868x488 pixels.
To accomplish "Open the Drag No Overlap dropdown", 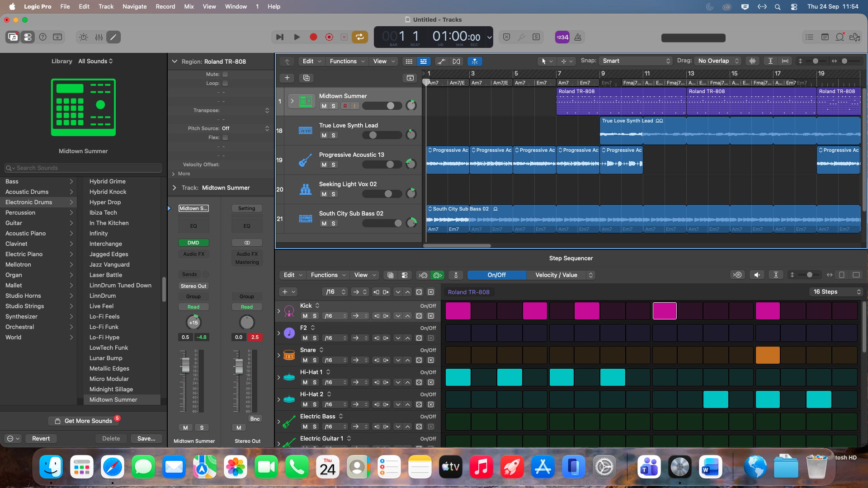I will click(x=718, y=61).
